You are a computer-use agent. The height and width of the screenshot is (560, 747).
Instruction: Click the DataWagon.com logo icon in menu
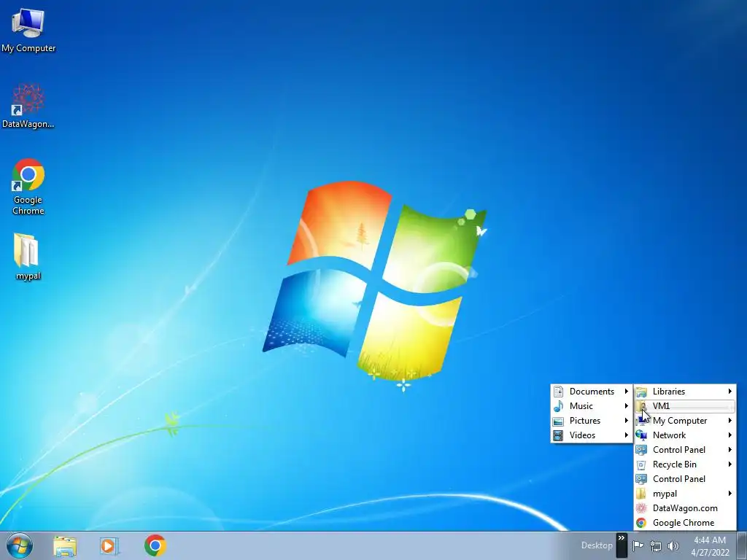[x=642, y=508]
